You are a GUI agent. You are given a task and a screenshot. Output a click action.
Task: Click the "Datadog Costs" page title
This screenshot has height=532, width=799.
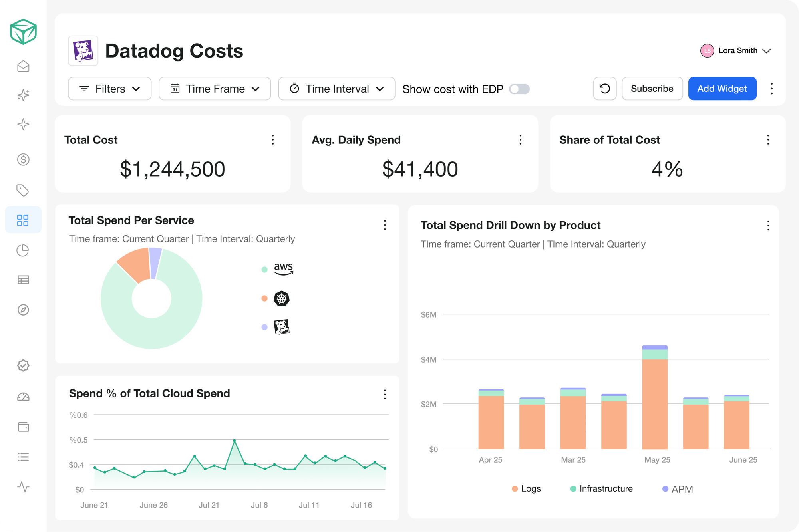coord(174,51)
